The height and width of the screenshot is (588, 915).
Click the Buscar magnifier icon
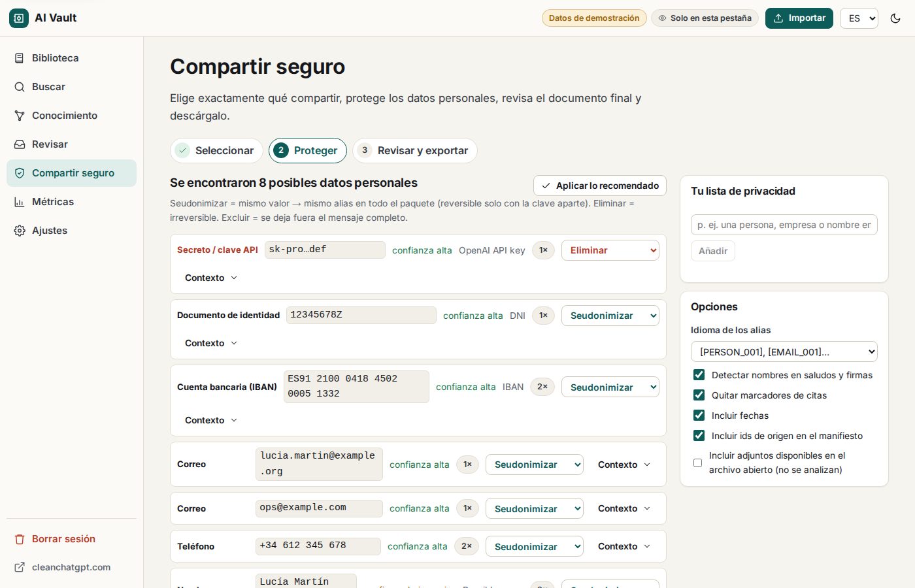click(20, 87)
